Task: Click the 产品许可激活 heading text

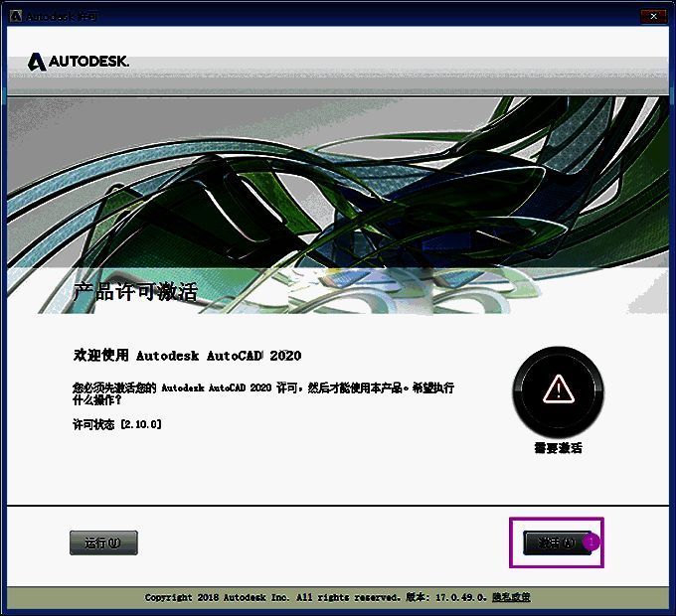Action: point(135,292)
